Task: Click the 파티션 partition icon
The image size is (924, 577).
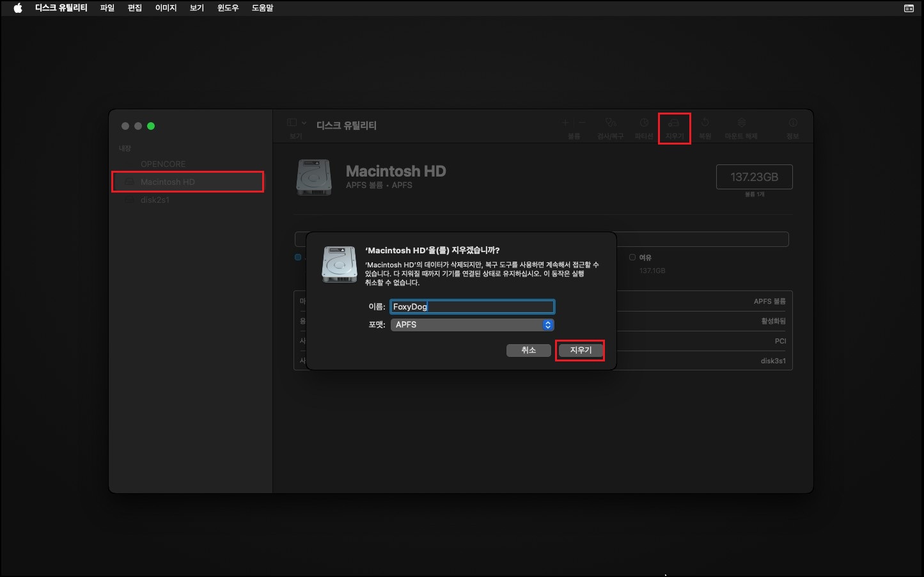Action: click(x=644, y=122)
